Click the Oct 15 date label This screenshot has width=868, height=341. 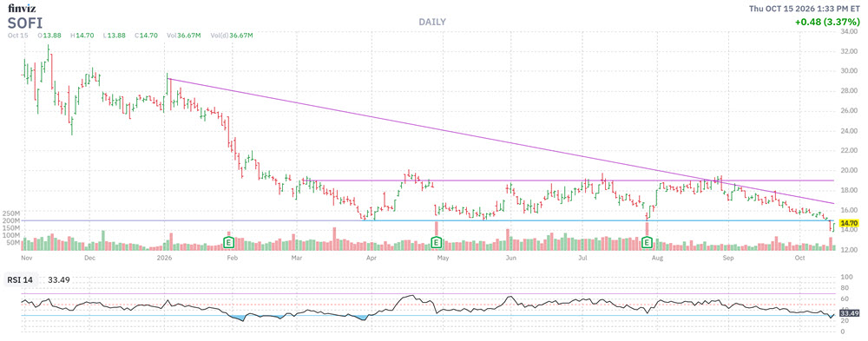pyautogui.click(x=17, y=36)
